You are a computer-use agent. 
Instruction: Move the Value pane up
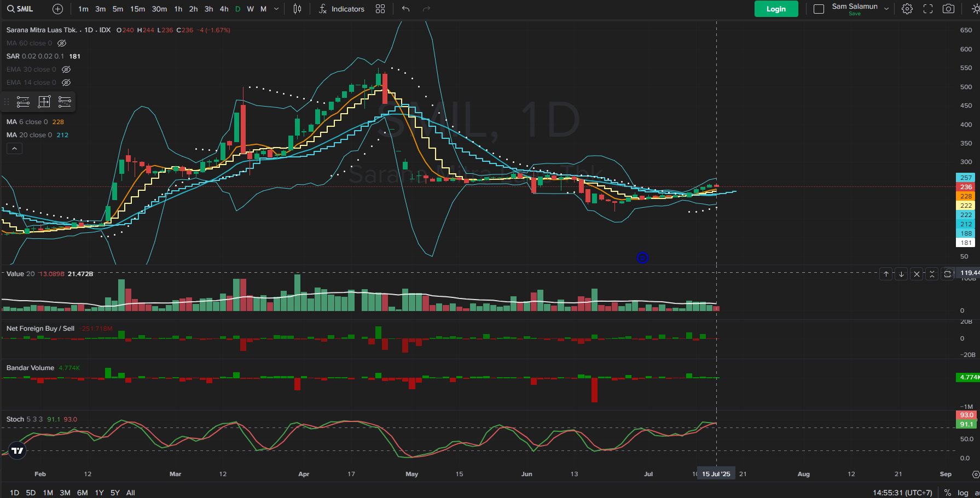886,274
